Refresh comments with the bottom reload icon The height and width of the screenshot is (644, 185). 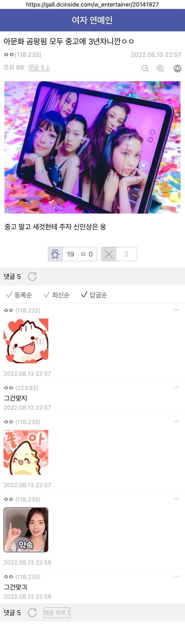tap(32, 613)
